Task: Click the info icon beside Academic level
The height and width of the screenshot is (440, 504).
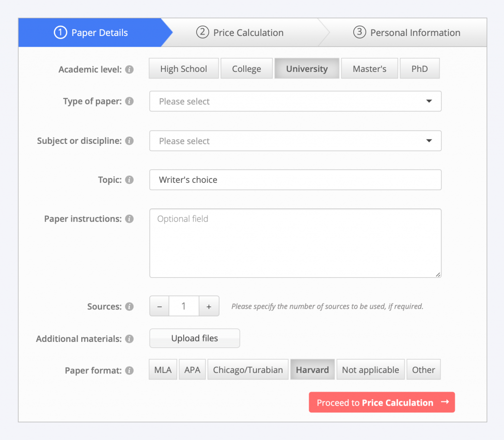Action: coord(129,69)
